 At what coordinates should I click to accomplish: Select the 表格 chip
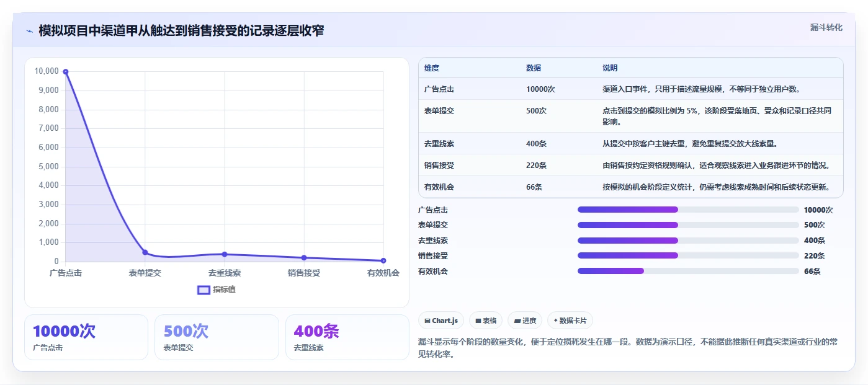point(486,321)
